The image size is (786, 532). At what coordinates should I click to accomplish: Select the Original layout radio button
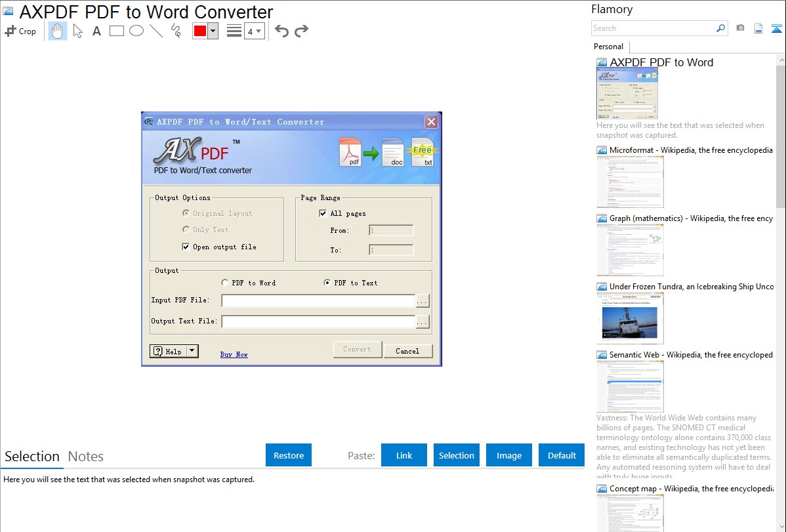click(x=186, y=213)
